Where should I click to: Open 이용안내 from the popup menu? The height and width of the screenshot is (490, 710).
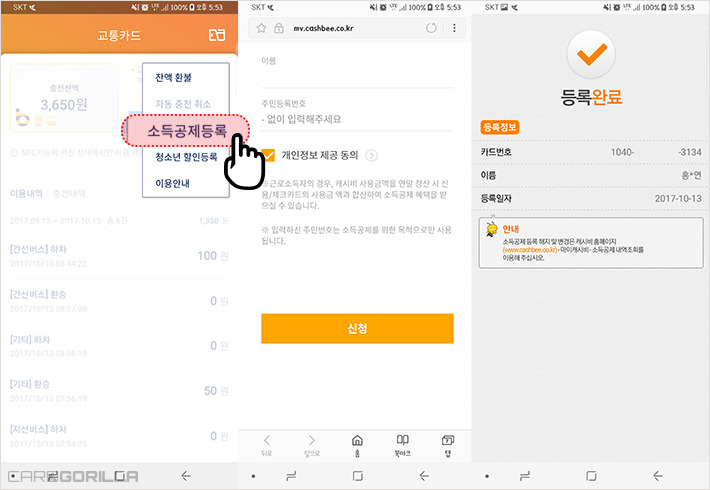172,183
